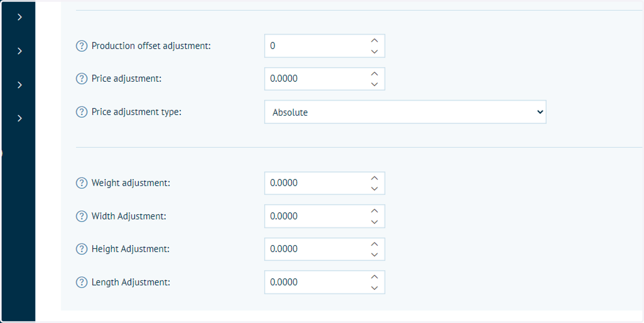
Task: Click the "Production offset adjustment:" label
Action: pyautogui.click(x=151, y=46)
